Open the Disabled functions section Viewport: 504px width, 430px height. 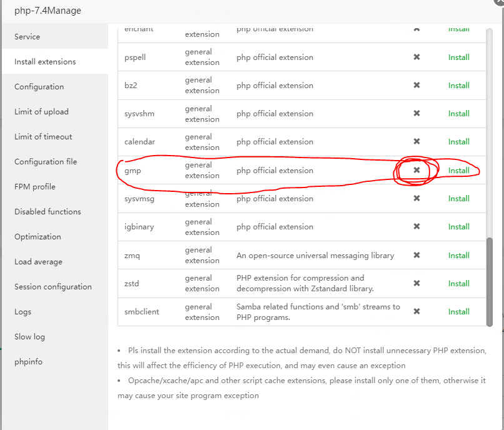pos(48,212)
